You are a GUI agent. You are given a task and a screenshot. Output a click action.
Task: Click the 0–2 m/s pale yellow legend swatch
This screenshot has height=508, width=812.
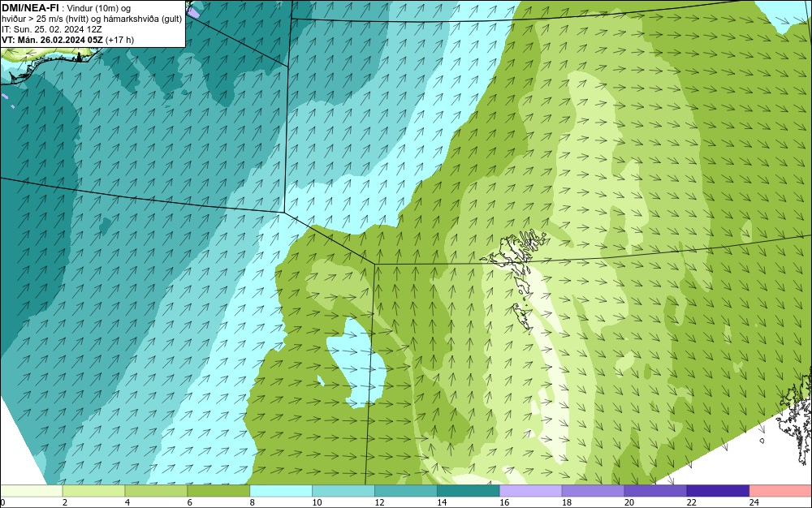click(x=31, y=490)
